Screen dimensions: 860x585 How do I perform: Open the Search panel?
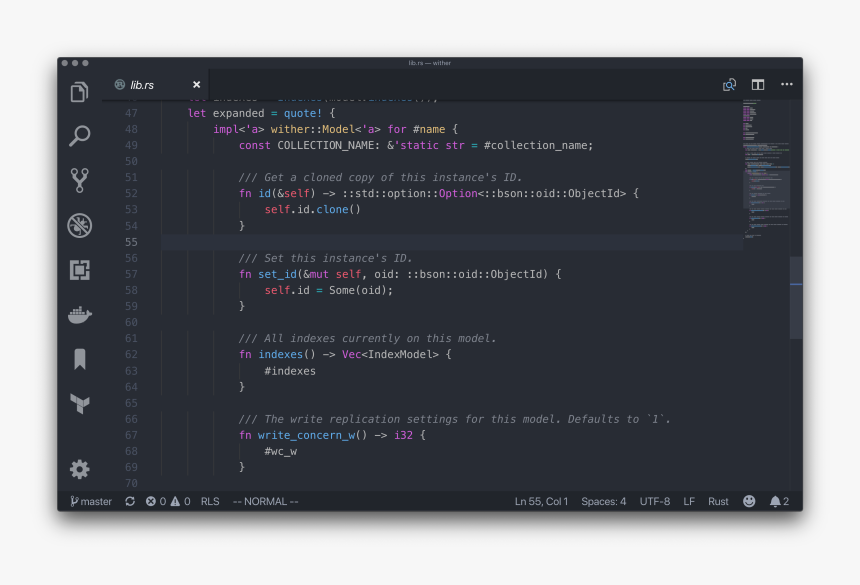pyautogui.click(x=80, y=136)
